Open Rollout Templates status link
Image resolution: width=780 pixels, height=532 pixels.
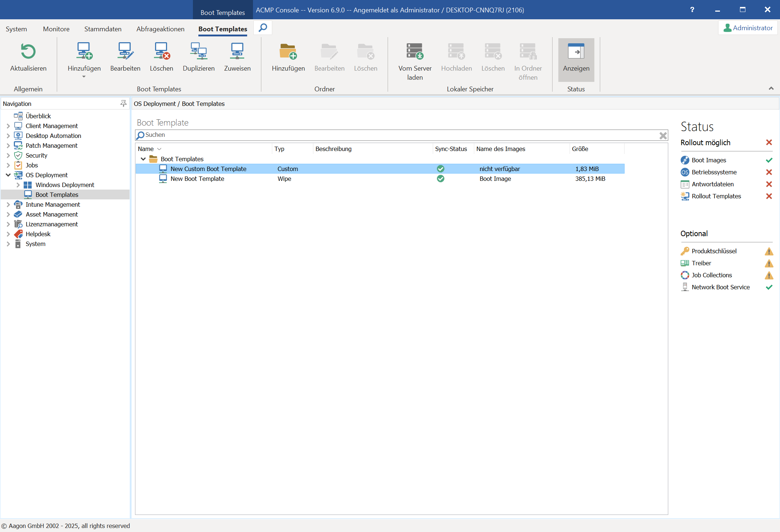pyautogui.click(x=716, y=196)
